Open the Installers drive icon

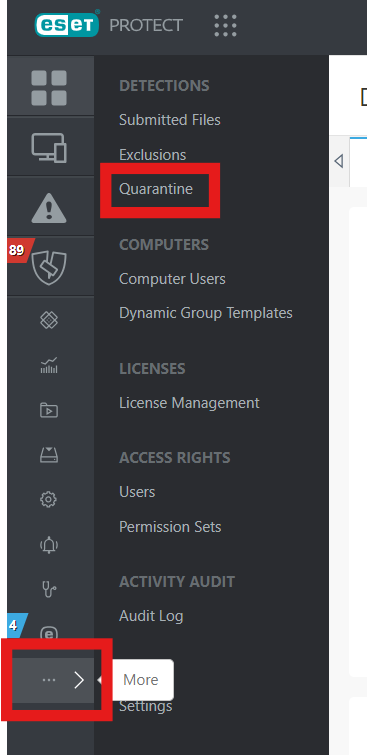click(49, 455)
